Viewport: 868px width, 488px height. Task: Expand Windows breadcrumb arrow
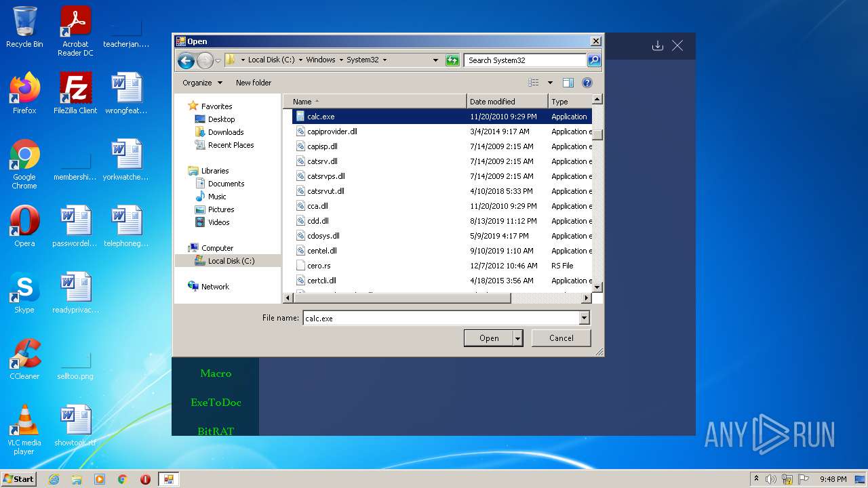pyautogui.click(x=341, y=60)
